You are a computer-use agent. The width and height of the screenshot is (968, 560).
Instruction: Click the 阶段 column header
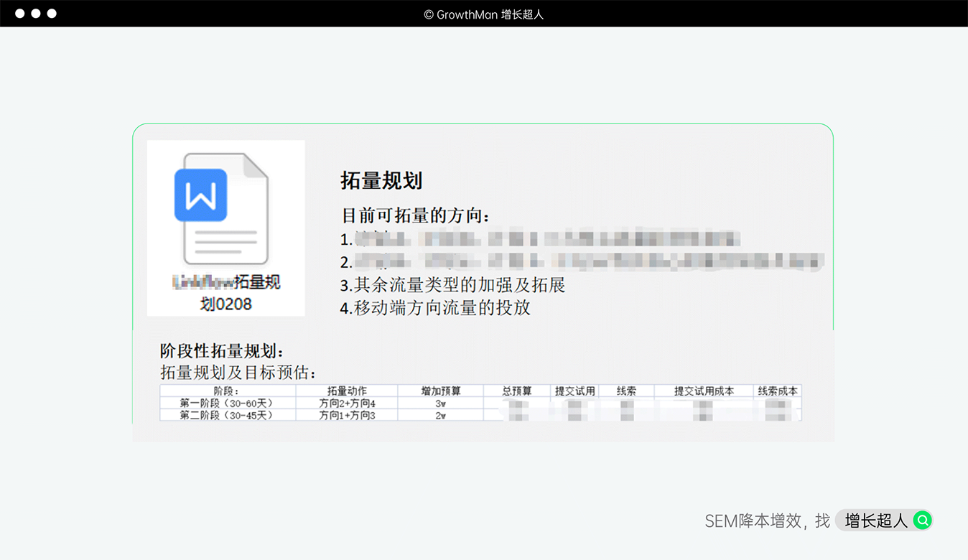(227, 391)
